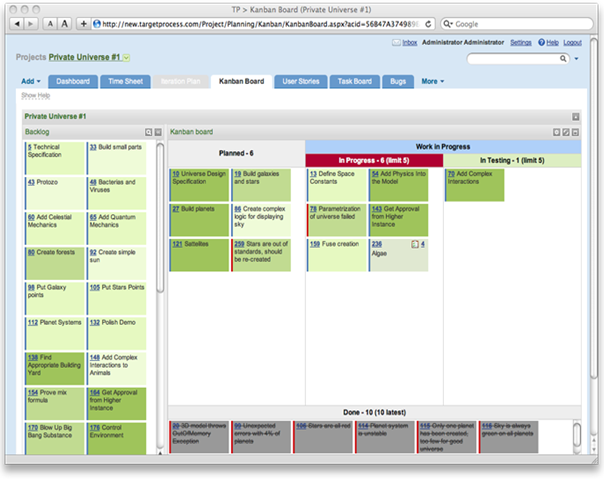Viewport: 604px width, 479px height.
Task: Click the Done - 10 (10 latest) header
Action: pos(374,412)
